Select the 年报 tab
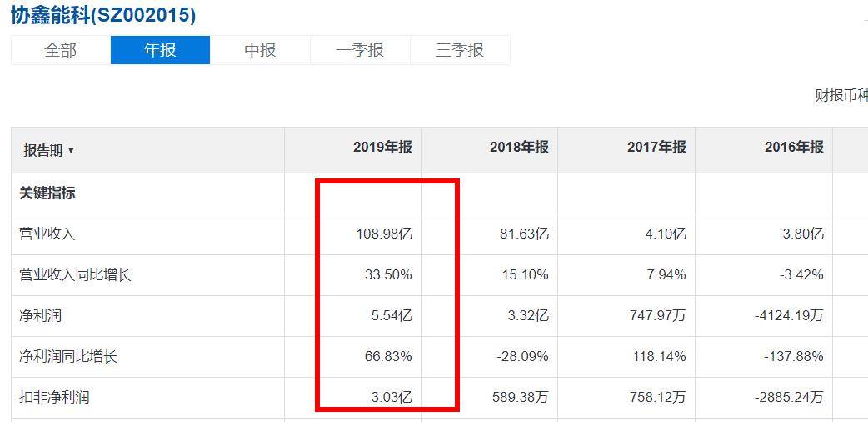 pos(161,51)
